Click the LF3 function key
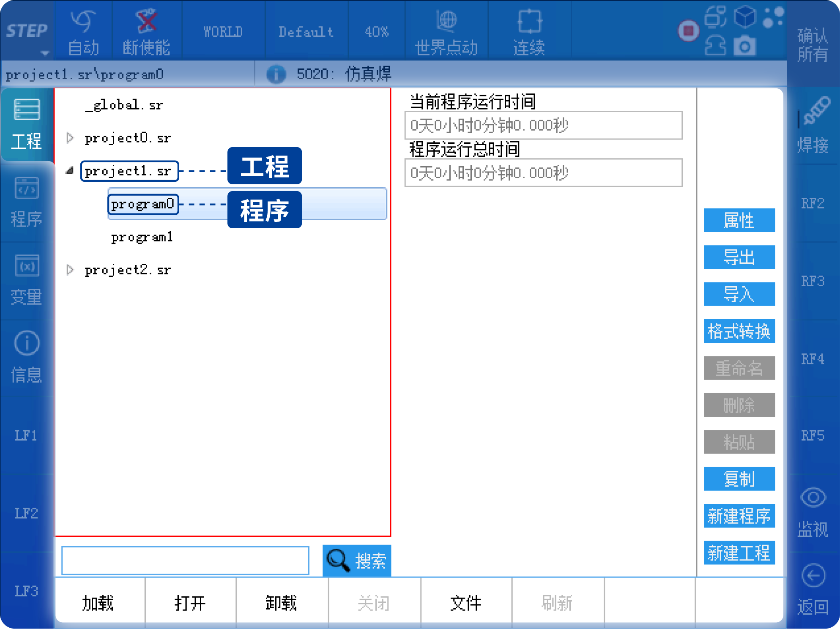The height and width of the screenshot is (629, 840). 26,591
